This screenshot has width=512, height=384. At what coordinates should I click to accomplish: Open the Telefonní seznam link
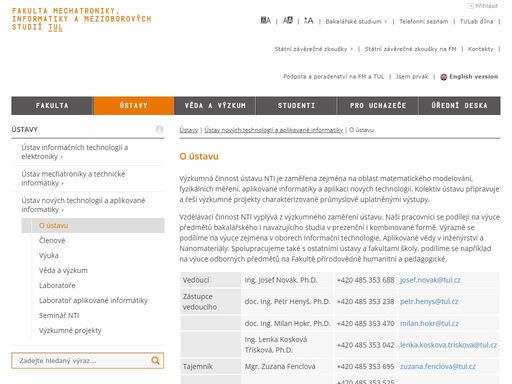pyautogui.click(x=424, y=21)
